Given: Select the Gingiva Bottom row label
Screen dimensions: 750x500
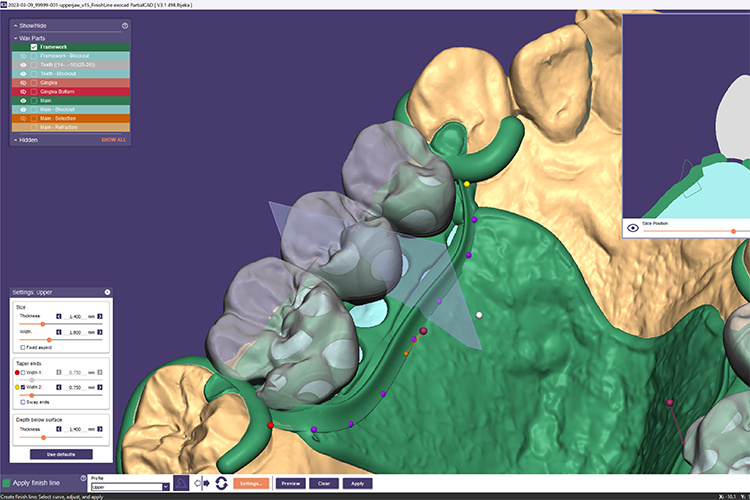Looking at the screenshot, I should (x=57, y=92).
